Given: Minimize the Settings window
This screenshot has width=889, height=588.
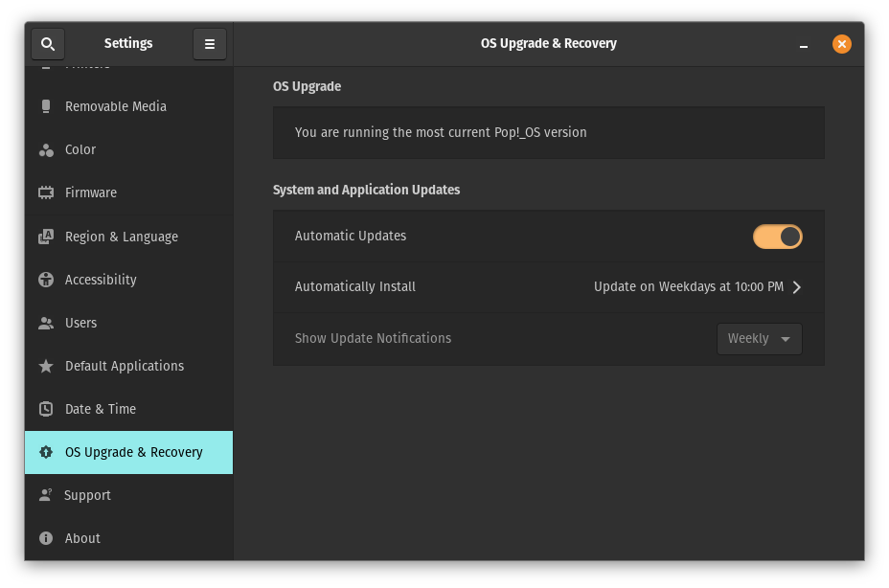Looking at the screenshot, I should (804, 44).
